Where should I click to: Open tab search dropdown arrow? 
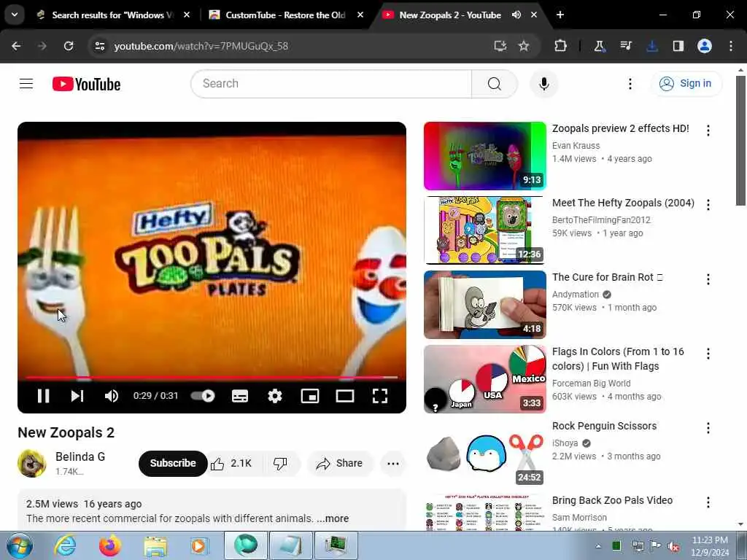[x=15, y=15]
